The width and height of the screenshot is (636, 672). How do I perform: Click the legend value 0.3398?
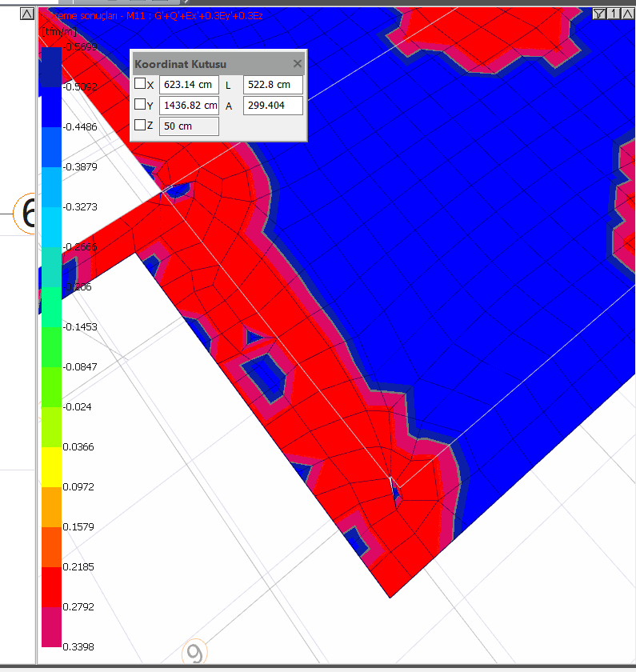(x=78, y=646)
